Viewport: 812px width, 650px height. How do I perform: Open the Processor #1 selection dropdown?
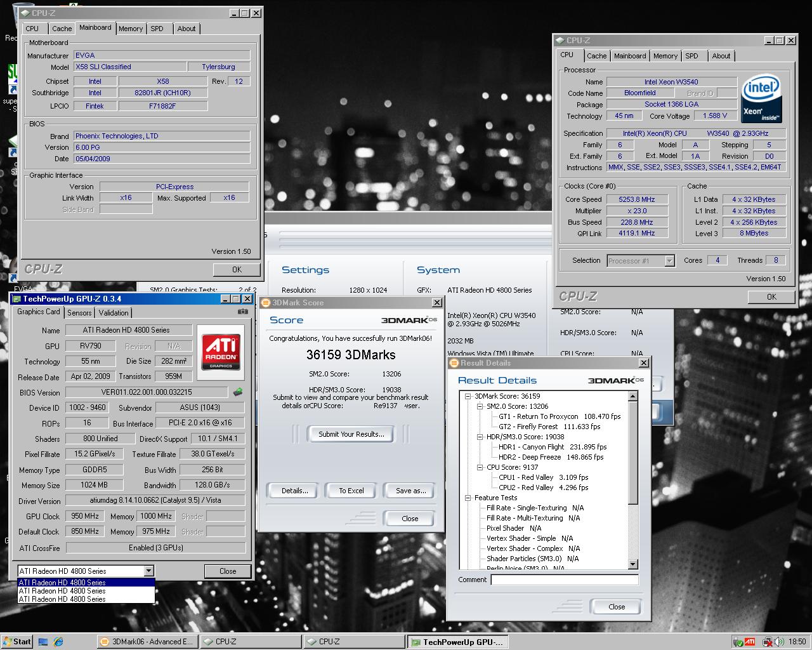click(x=669, y=260)
